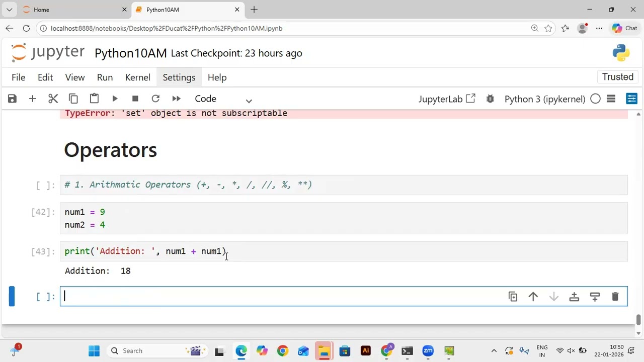Screen dimensions: 644x362
Task: Click the 'Addition: 18' output text
Action: pyautogui.click(x=98, y=271)
